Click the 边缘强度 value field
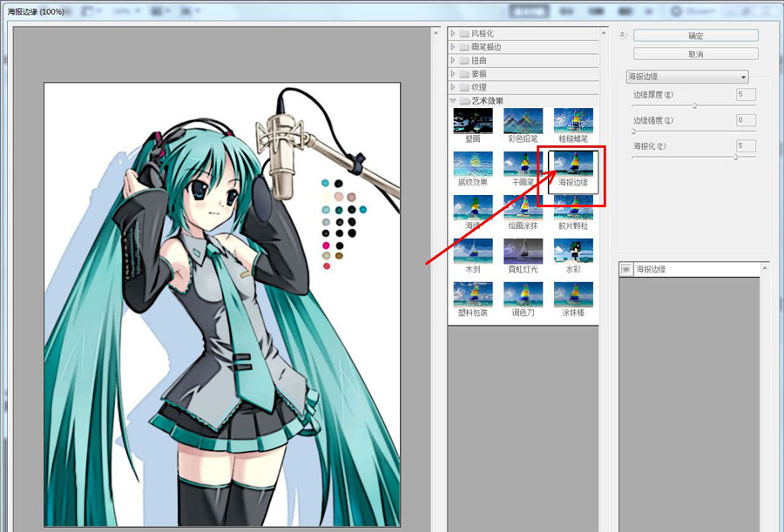Viewport: 784px width, 532px height. 746,120
